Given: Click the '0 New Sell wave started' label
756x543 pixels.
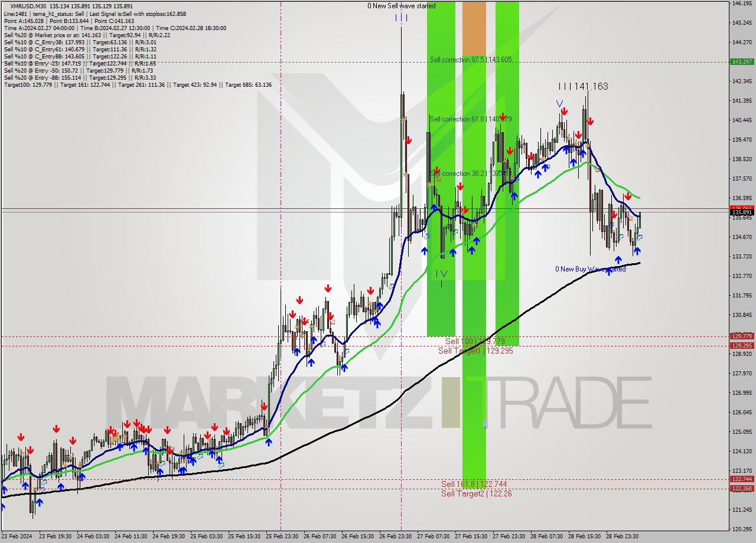Looking at the screenshot, I should pos(401,6).
